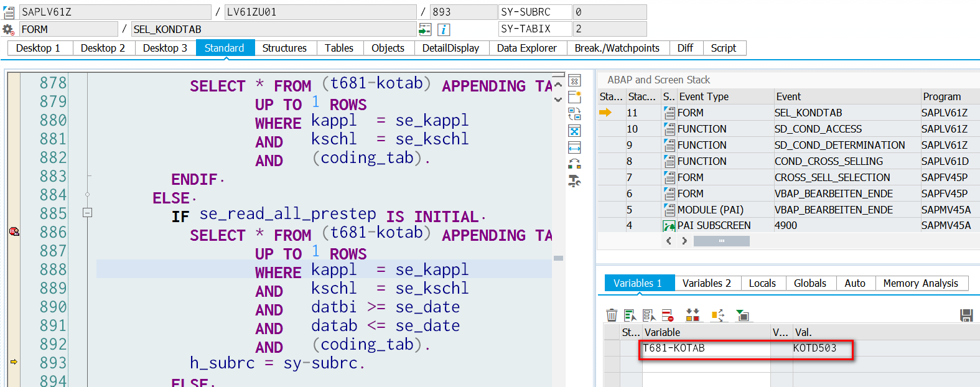
Task: Open the Data Explorer tab
Action: 527,48
